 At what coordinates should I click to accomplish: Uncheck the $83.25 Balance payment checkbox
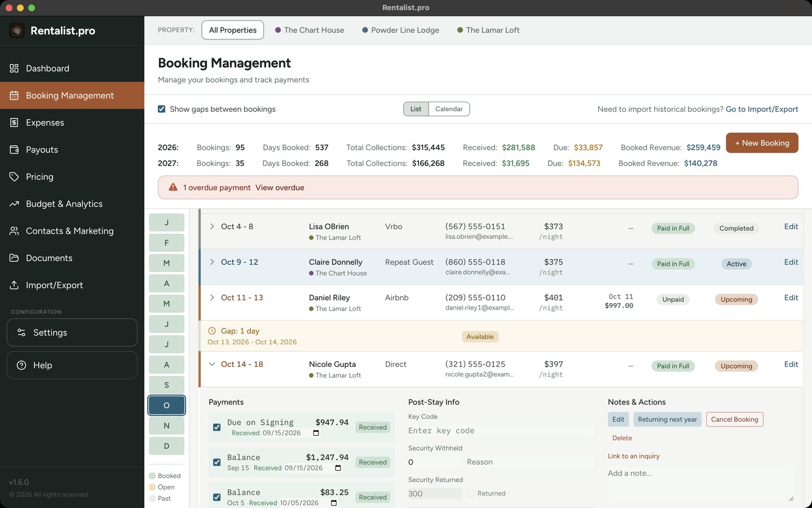point(217,497)
